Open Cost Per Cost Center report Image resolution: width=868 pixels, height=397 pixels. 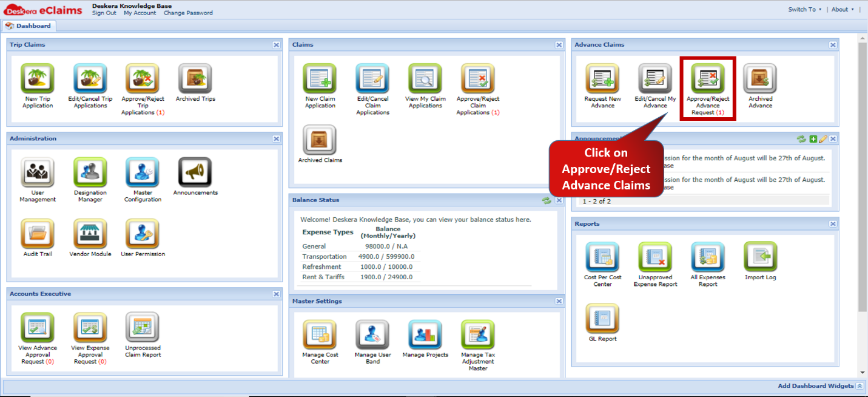pos(602,257)
